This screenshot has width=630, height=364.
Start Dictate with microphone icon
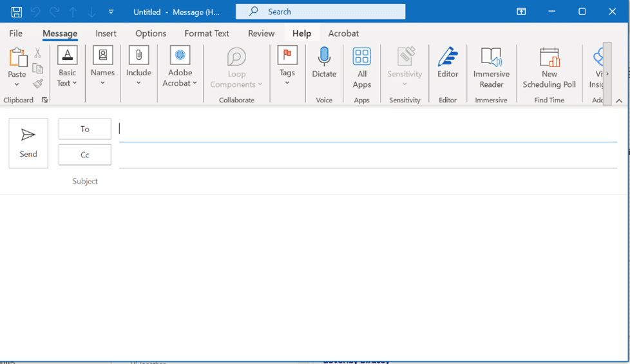(324, 62)
